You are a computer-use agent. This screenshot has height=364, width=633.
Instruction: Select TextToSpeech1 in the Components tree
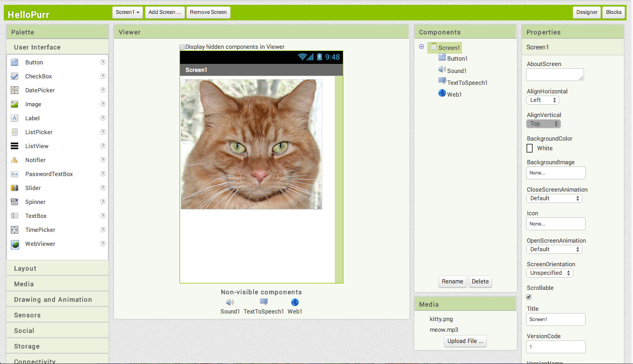pyautogui.click(x=467, y=82)
